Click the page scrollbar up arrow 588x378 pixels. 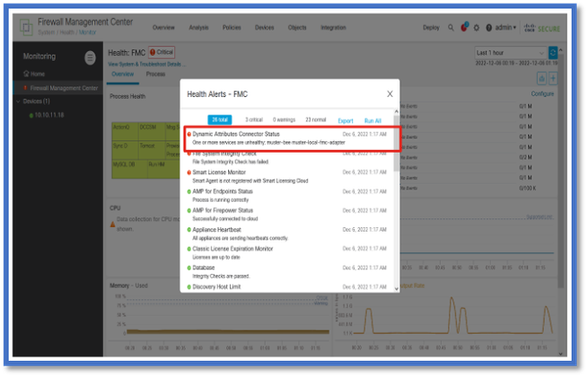click(560, 50)
